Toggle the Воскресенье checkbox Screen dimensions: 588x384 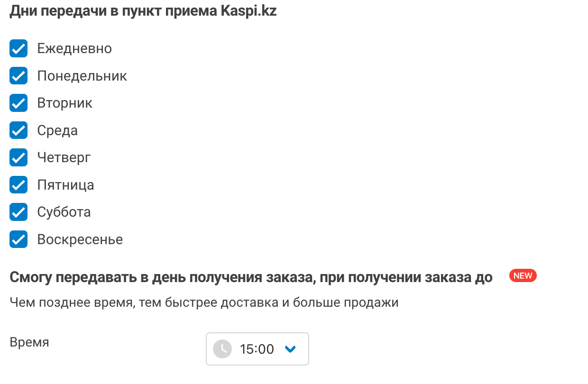coord(18,239)
